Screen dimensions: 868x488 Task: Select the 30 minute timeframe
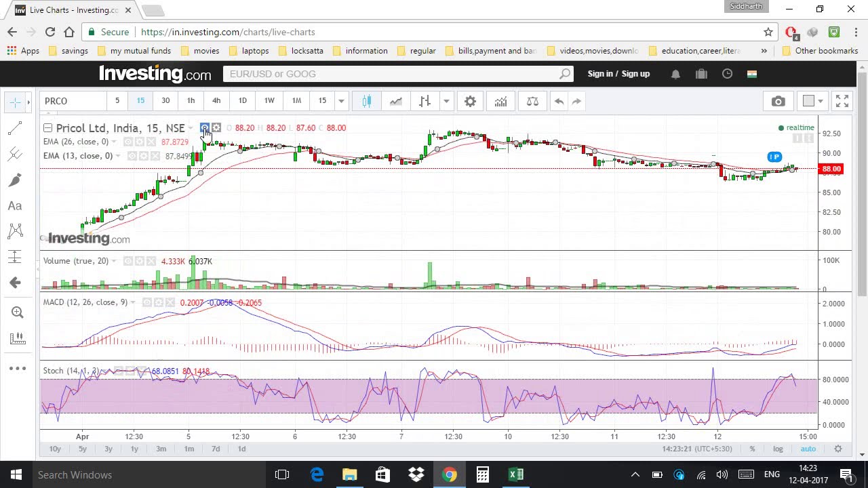click(165, 101)
